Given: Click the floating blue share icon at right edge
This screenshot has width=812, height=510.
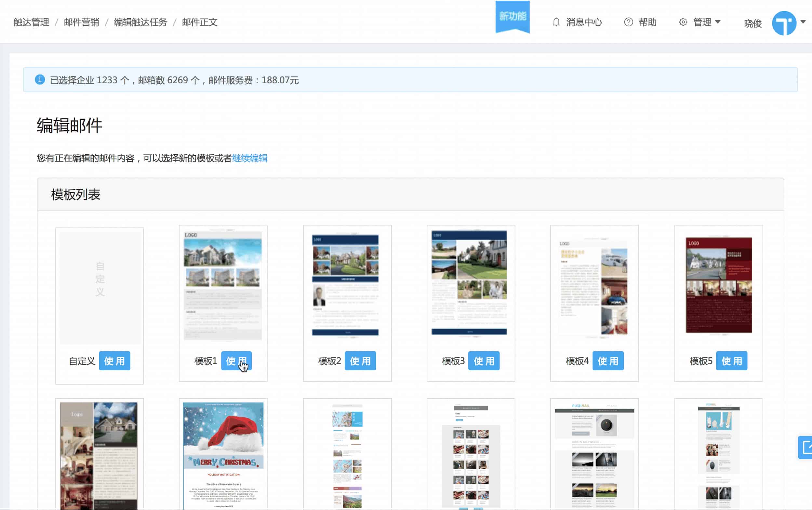Looking at the screenshot, I should coord(805,447).
